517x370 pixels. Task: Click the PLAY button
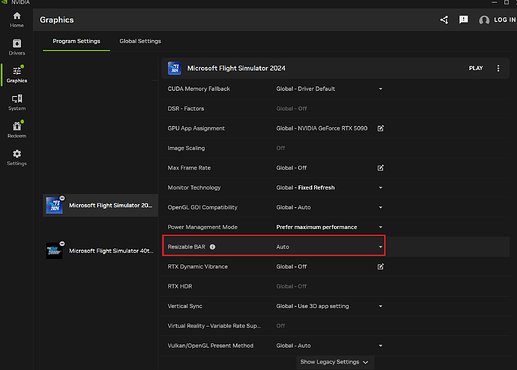pos(476,68)
